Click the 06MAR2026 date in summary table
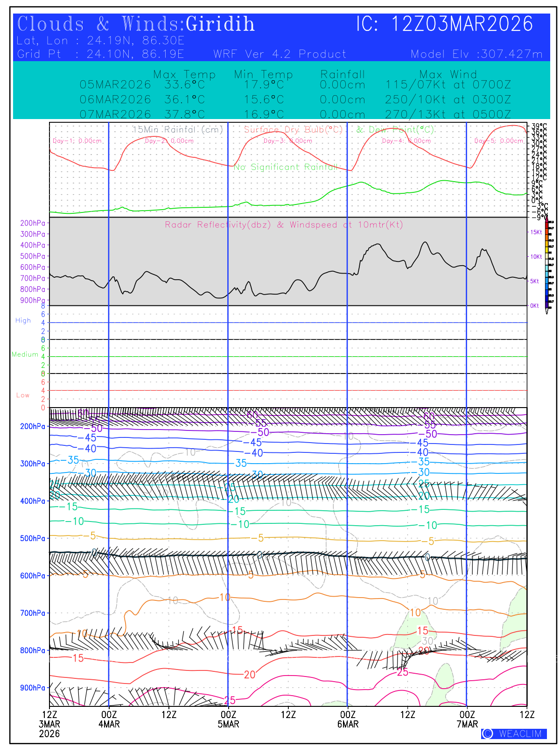The width and height of the screenshot is (560, 747). pos(115,99)
